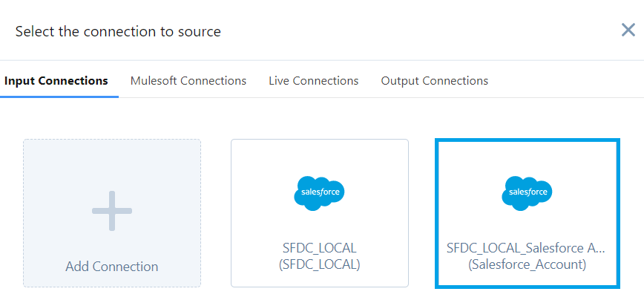The image size is (644, 303).
Task: Click Salesforce logo on SFDC_LOCAL (SFDC_LOCAL) card
Action: pyautogui.click(x=320, y=193)
